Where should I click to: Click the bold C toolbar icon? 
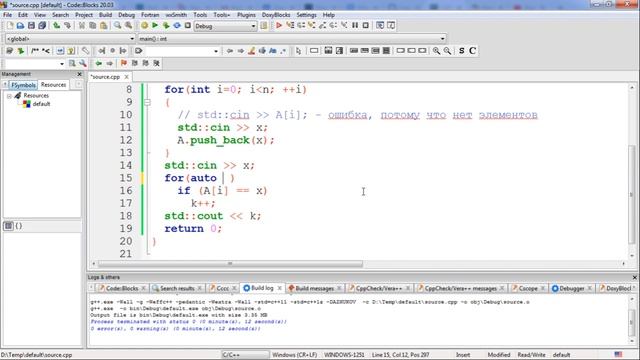(x=472, y=51)
